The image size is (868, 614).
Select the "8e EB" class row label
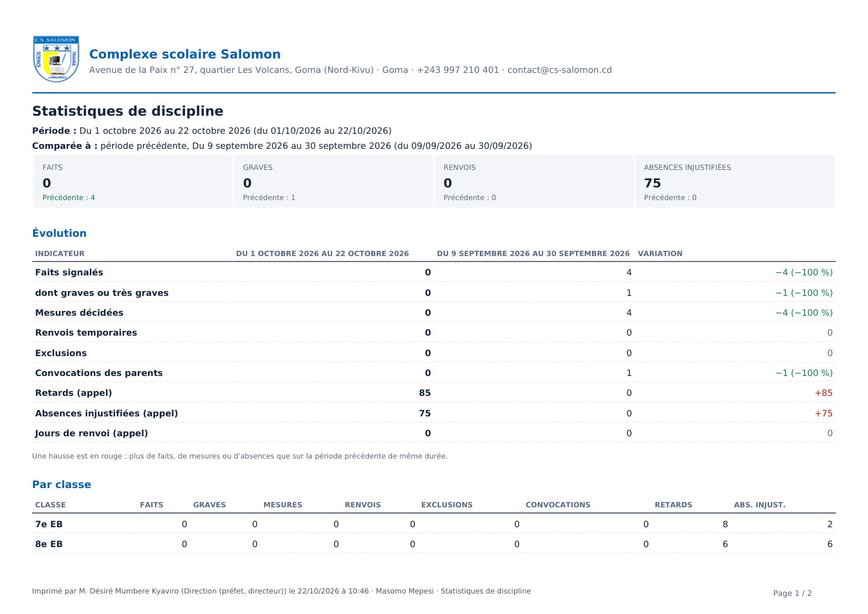point(49,544)
